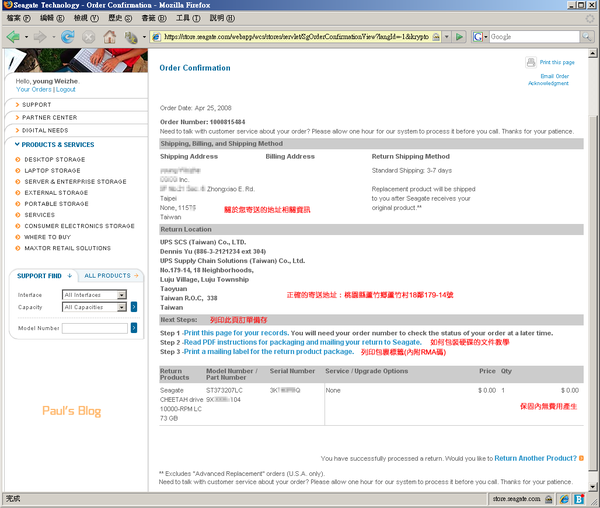Open the All Interfaces dropdown
This screenshot has height=508, width=600.
point(95,295)
